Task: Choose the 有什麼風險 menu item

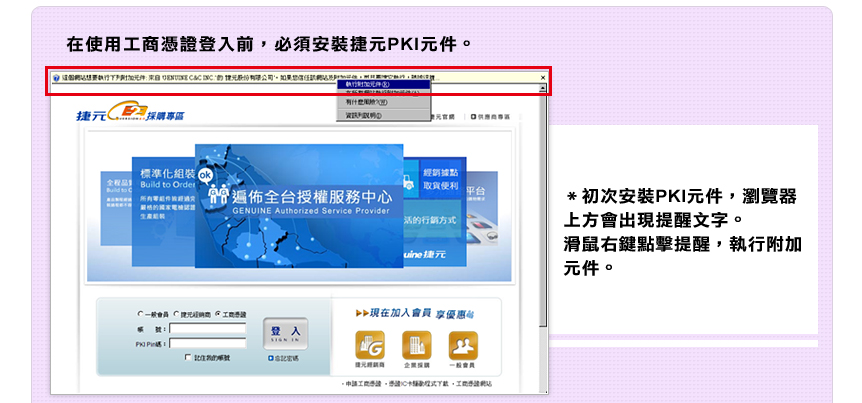Action: tap(384, 102)
